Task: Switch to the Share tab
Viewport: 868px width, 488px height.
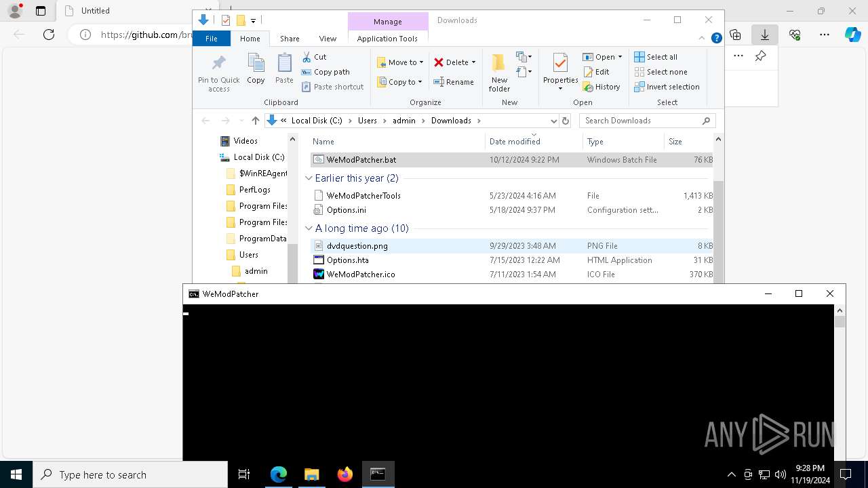Action: pos(290,39)
